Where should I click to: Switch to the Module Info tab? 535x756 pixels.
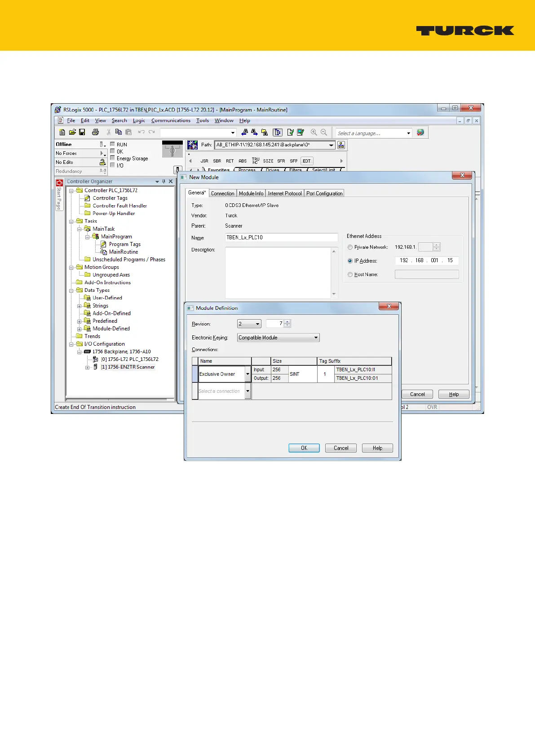(251, 193)
